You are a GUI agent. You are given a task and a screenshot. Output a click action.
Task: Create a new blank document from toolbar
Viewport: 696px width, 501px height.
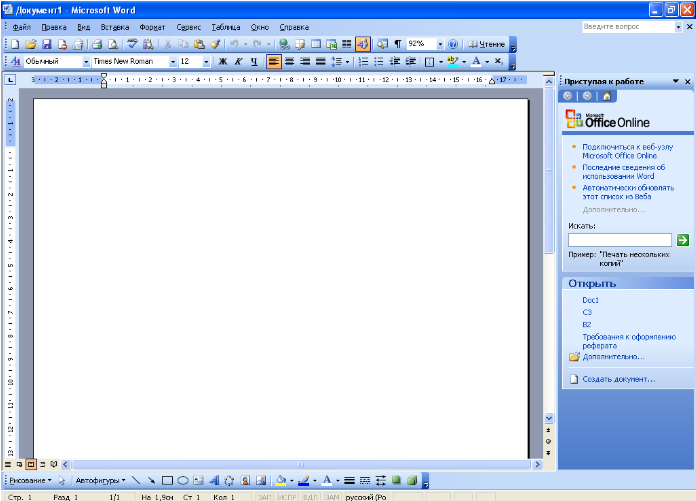[x=15, y=44]
